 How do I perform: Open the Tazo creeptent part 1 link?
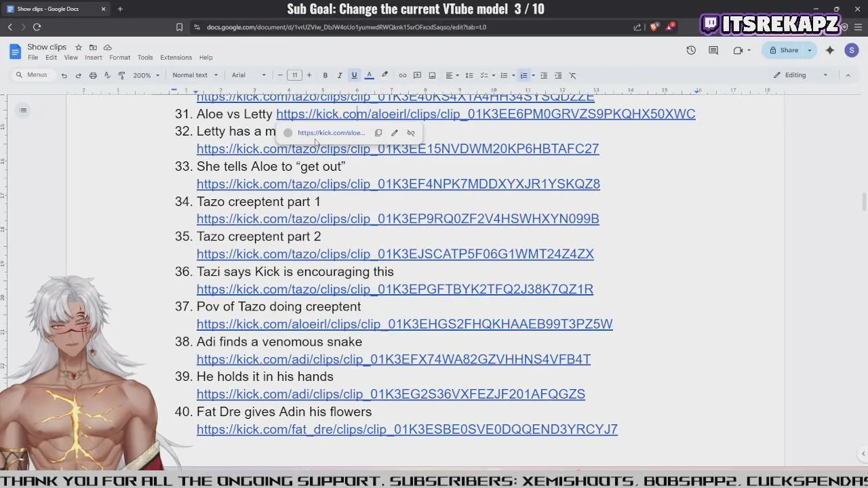[x=398, y=219]
